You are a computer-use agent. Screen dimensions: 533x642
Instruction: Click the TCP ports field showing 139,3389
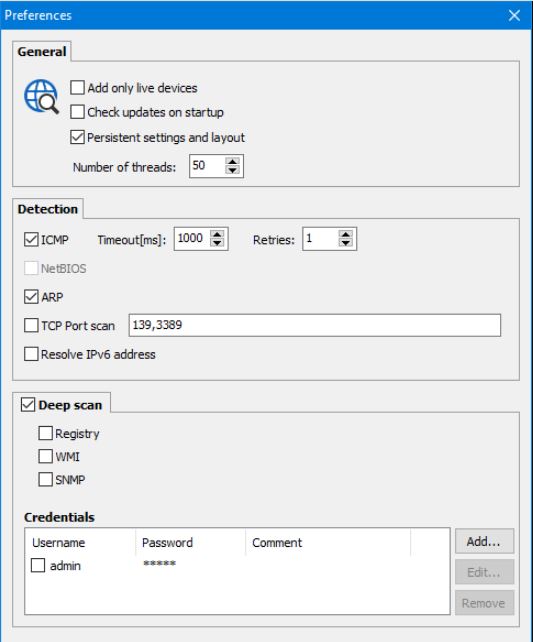point(314,326)
